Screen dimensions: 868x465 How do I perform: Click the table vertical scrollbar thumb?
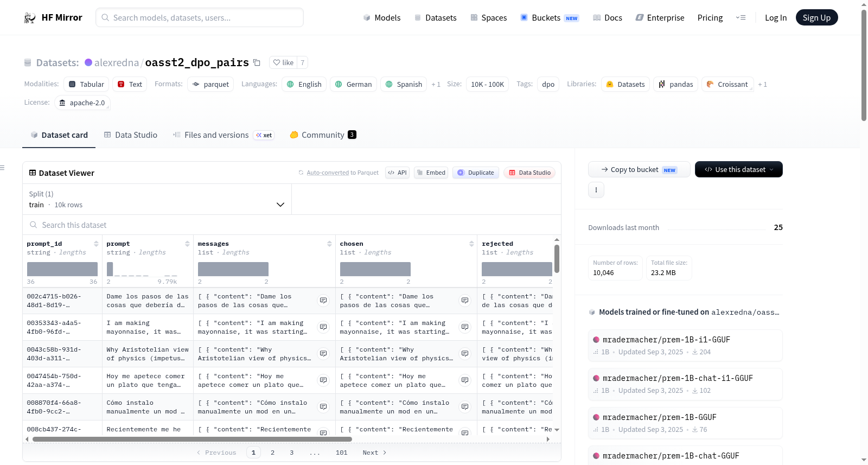click(557, 259)
